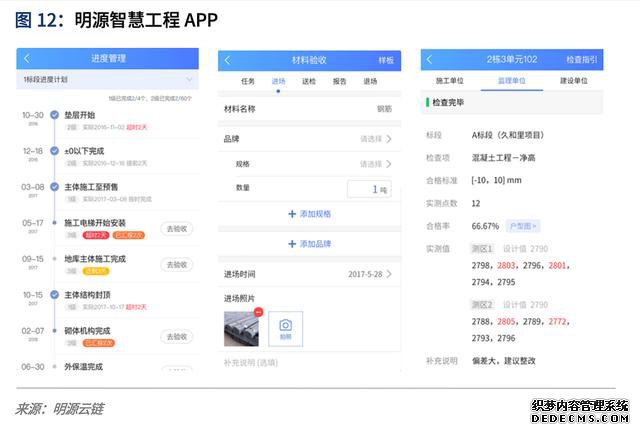Click the red measured value 2803

[506, 266]
